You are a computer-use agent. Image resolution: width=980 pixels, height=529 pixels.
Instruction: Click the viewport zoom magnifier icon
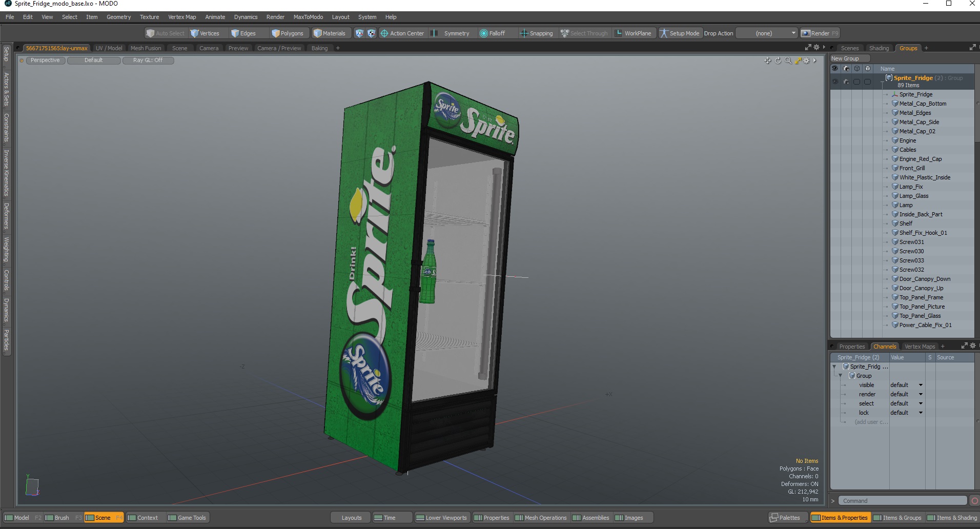click(x=788, y=60)
